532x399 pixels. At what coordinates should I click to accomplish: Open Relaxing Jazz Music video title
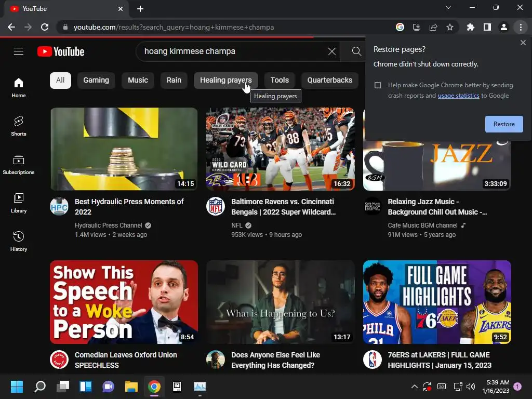click(x=437, y=207)
